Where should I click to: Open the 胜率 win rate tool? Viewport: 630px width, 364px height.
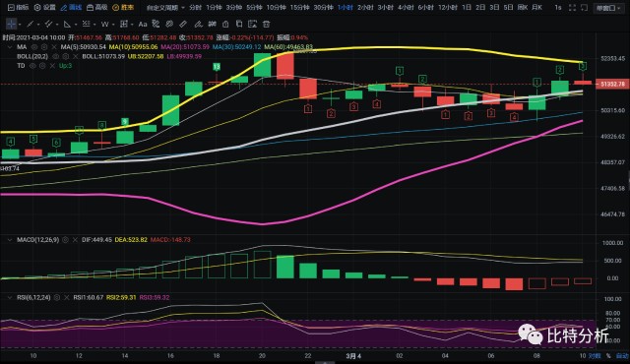123,8
